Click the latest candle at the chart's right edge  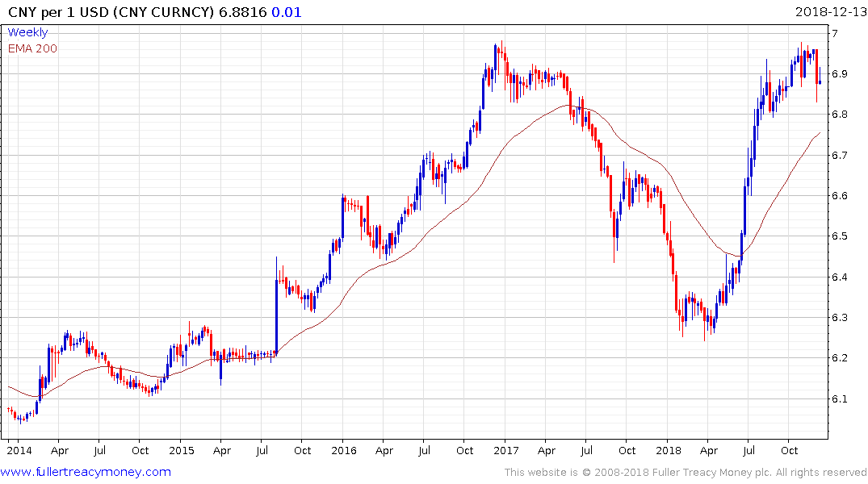pos(820,77)
